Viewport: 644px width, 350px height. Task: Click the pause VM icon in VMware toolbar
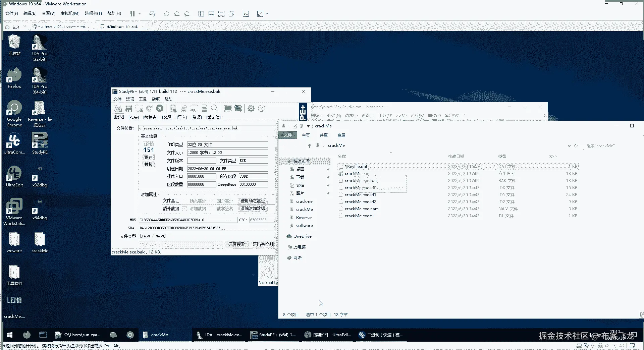point(132,14)
